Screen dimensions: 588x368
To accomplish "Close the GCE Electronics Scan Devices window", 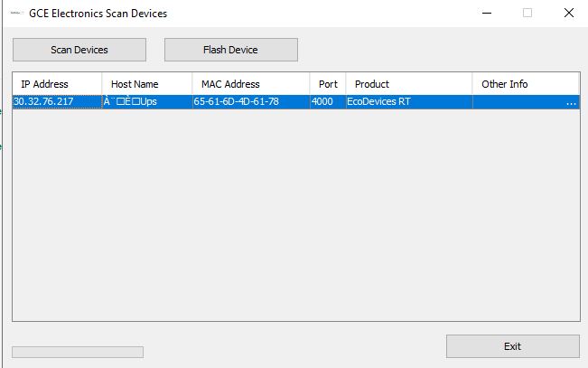I will click(x=568, y=14).
